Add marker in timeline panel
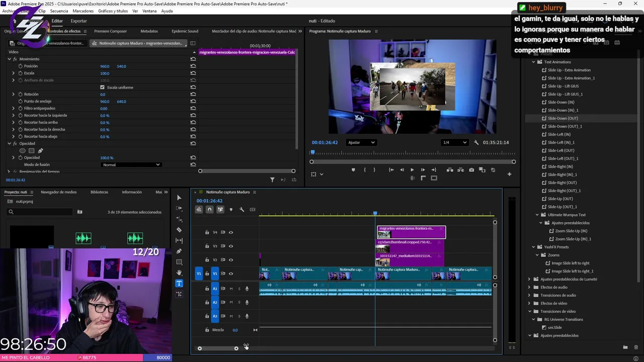Screen dimensions: 644x362 pos(231,210)
